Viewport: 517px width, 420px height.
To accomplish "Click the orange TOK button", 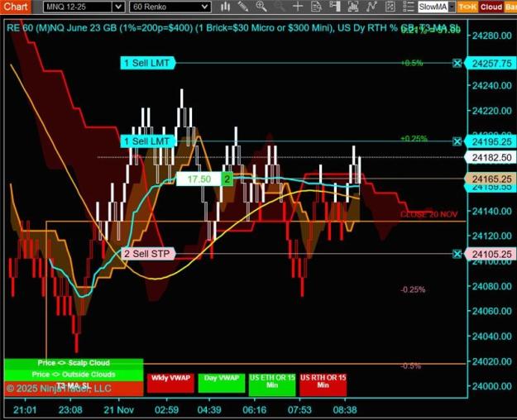I will pos(467,7).
